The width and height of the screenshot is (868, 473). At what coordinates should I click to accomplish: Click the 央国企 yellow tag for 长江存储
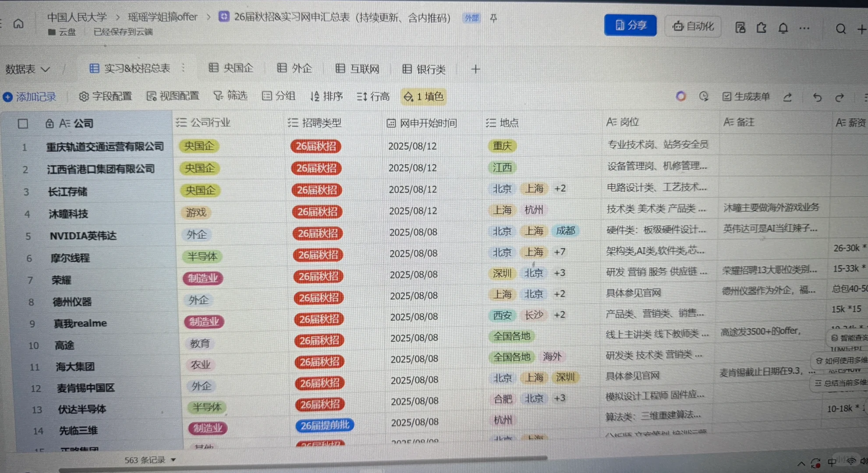coord(200,190)
